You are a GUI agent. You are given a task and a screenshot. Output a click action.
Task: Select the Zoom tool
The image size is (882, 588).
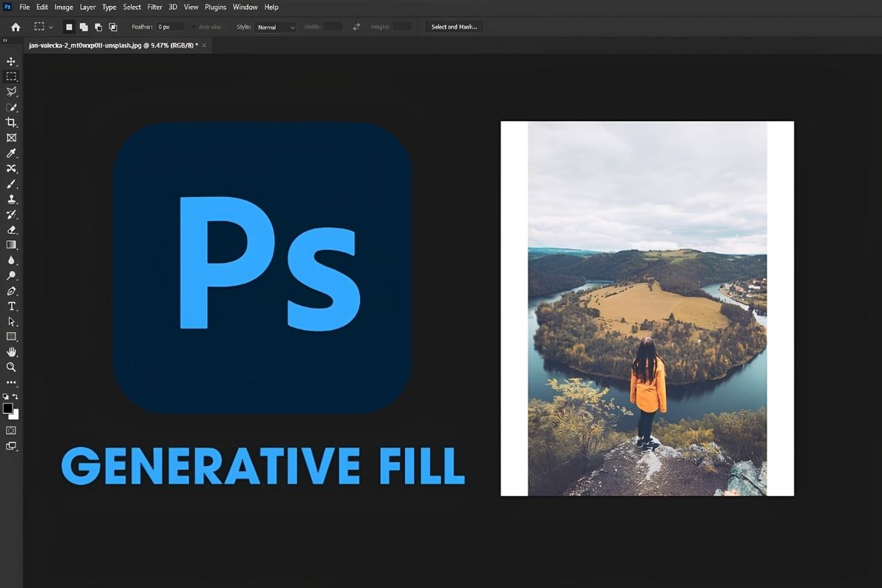11,367
